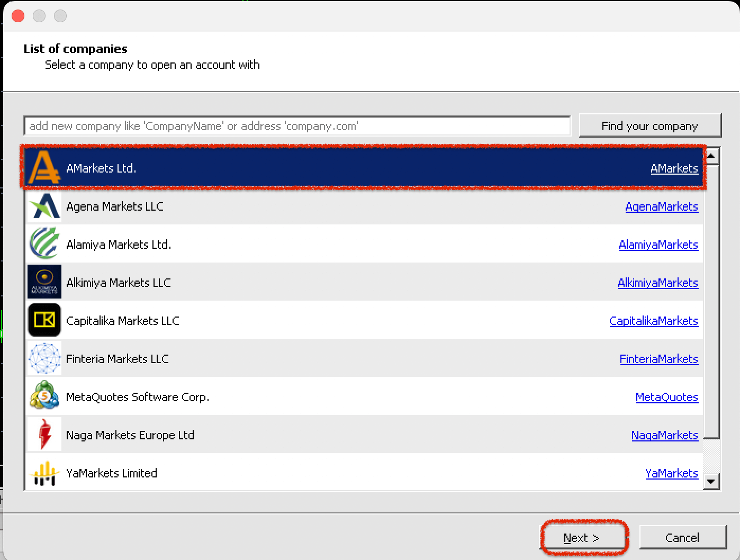Click the MetaQuotes Software Corp. logo
Viewport: 740px width, 560px height.
(44, 396)
